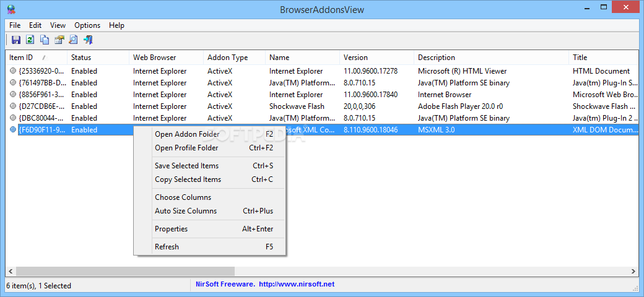Sort by the Name column header
Image resolution: width=644 pixels, height=297 pixels.
[303, 58]
